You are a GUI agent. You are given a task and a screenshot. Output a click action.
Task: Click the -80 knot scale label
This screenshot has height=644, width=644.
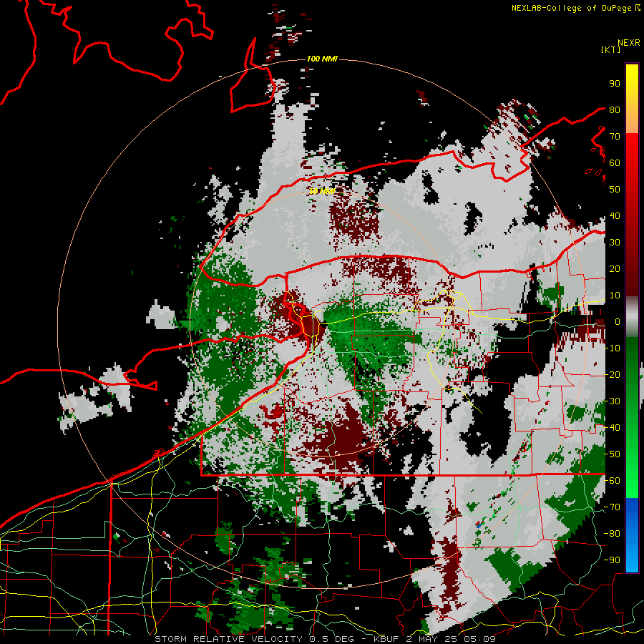(x=613, y=534)
